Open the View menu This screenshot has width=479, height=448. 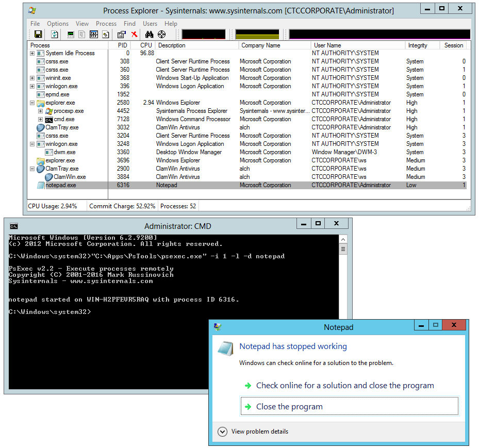82,24
